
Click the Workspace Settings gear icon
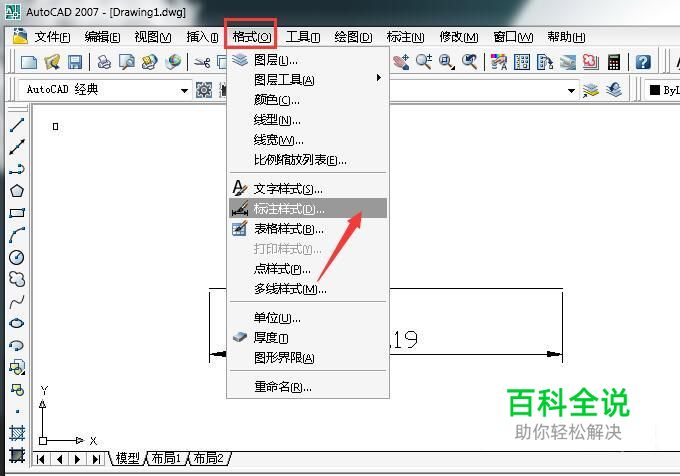(x=204, y=90)
